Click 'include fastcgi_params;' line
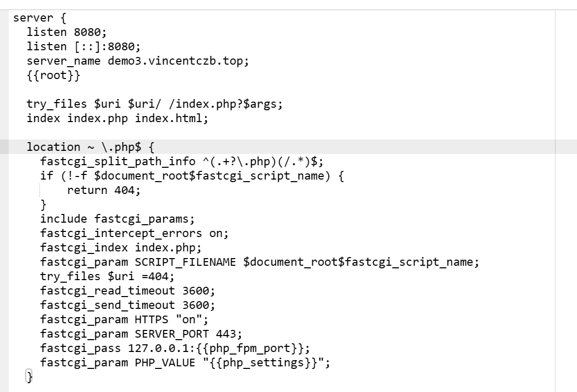 [118, 219]
